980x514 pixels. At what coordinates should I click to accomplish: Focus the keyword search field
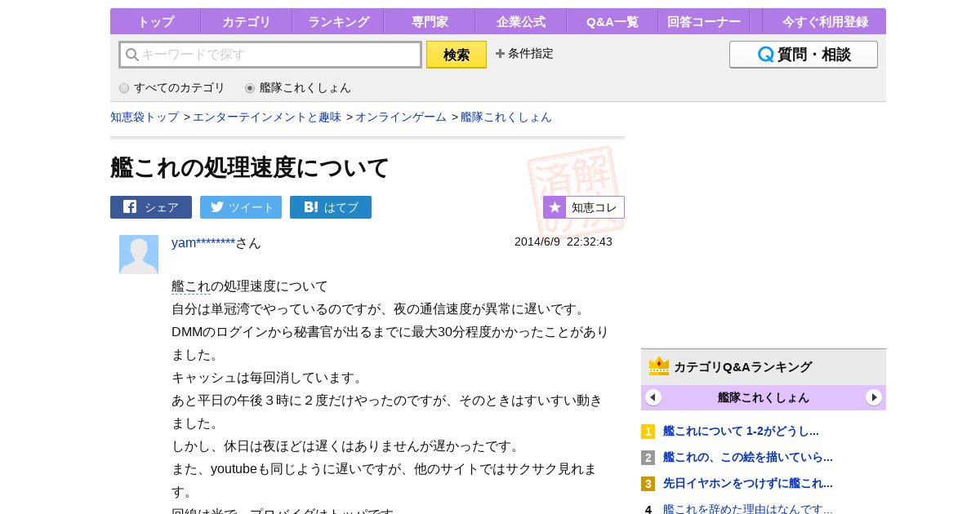click(270, 55)
